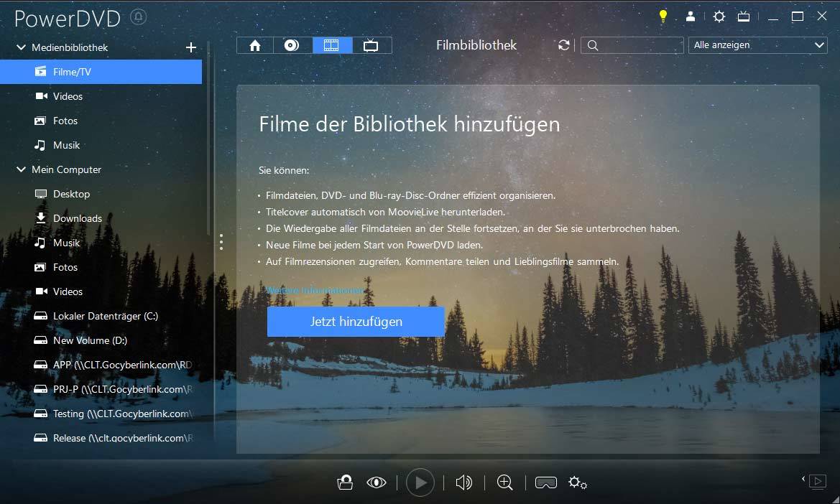840x504 pixels.
Task: Toggle TrueTheater eye icon
Action: (x=376, y=482)
